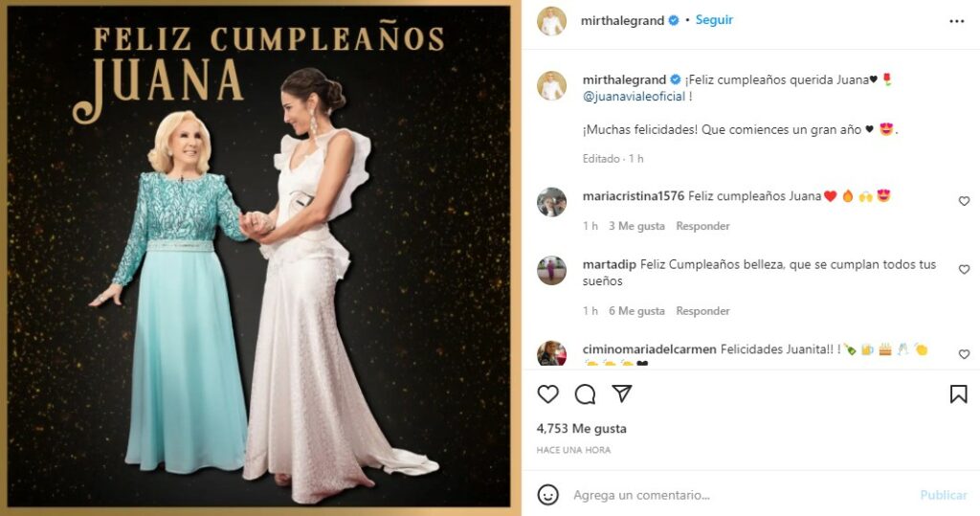980x516 pixels.
Task: Like mariacristina1576's comment
Action: point(964,201)
